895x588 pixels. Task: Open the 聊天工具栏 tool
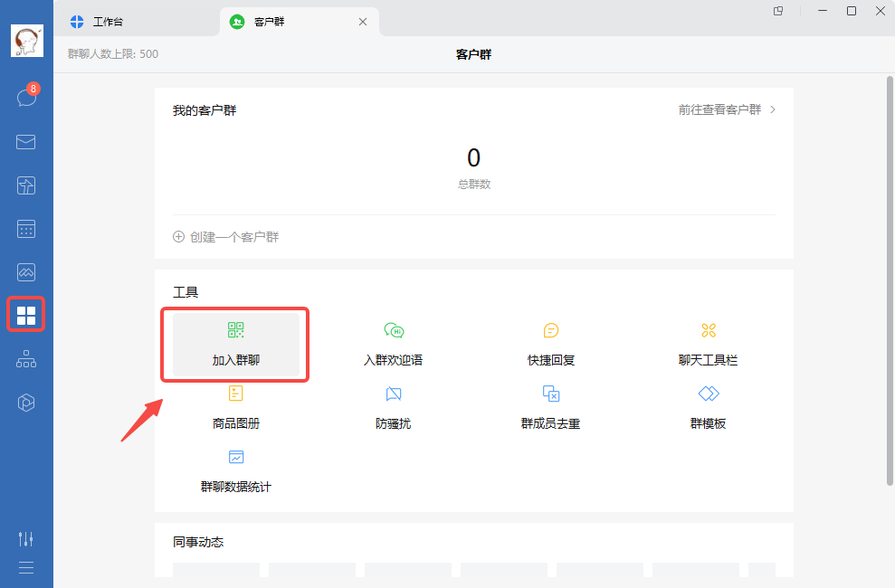point(708,344)
